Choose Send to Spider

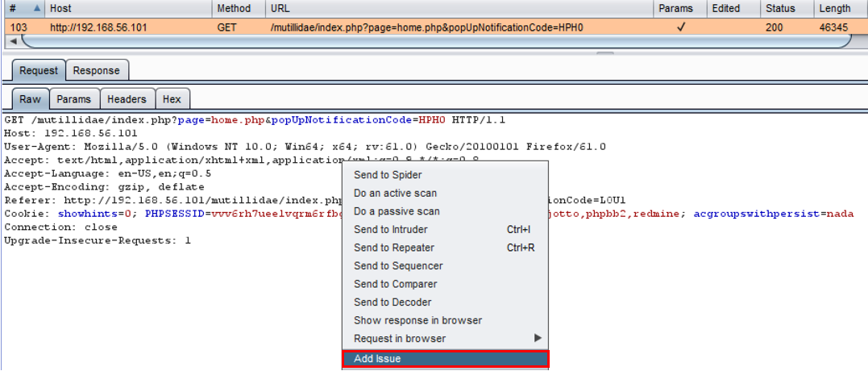coord(445,175)
